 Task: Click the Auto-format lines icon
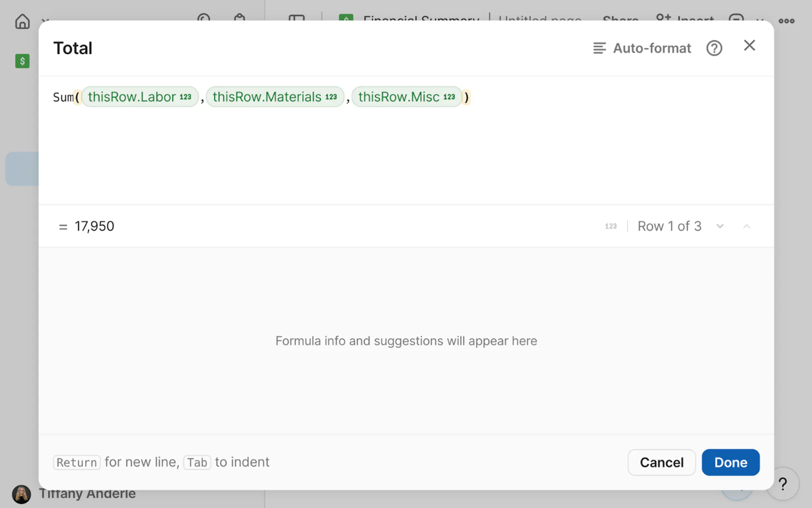point(599,48)
